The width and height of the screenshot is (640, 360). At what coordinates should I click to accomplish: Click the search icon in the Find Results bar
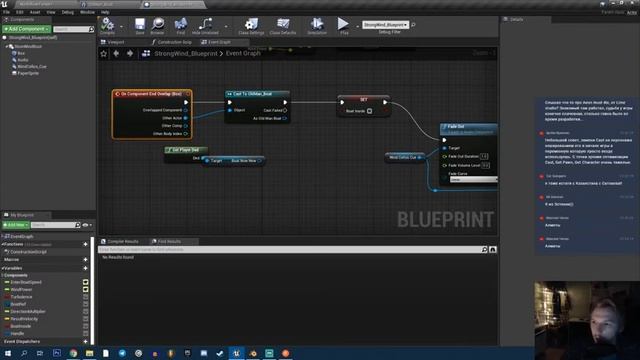tap(484, 249)
